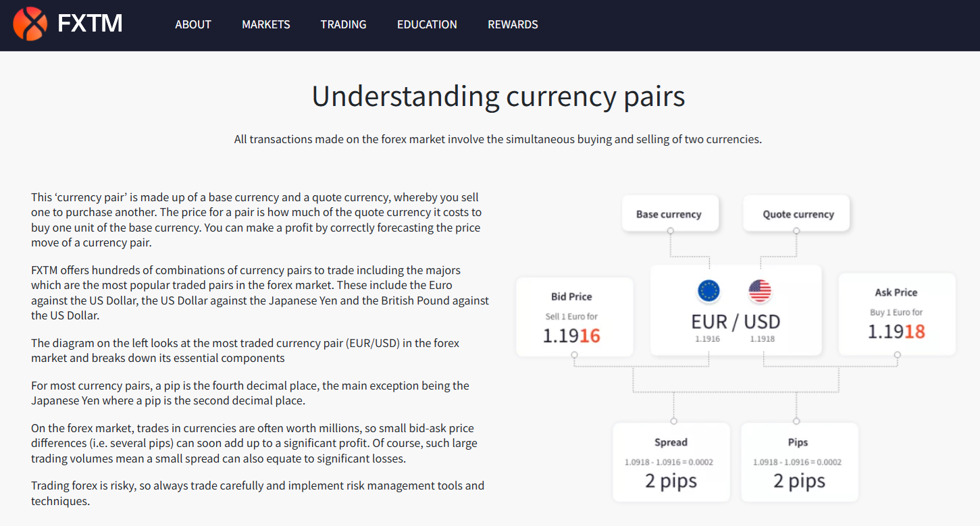Click small 1.1918 under USD

pos(762,339)
